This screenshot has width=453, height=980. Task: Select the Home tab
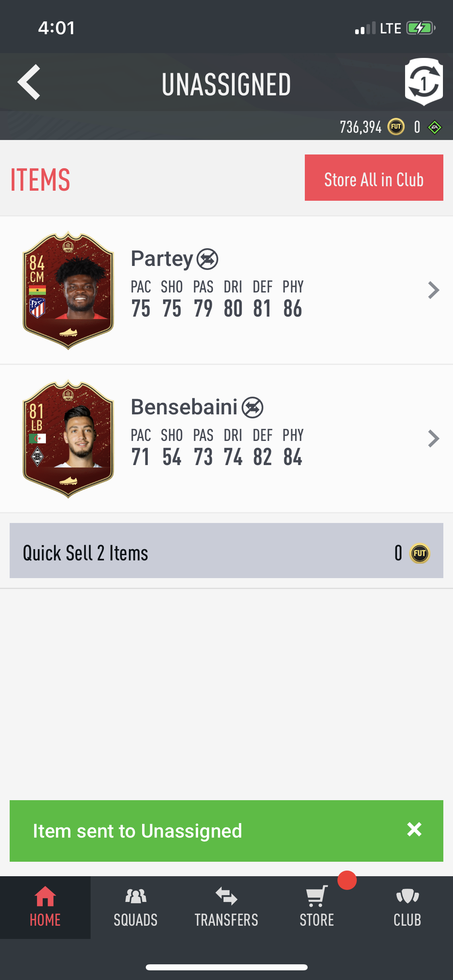(45, 908)
